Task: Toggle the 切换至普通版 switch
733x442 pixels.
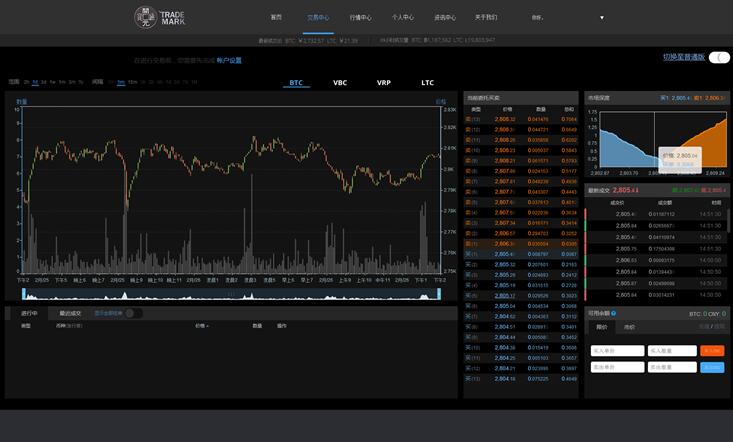Action: click(718, 58)
